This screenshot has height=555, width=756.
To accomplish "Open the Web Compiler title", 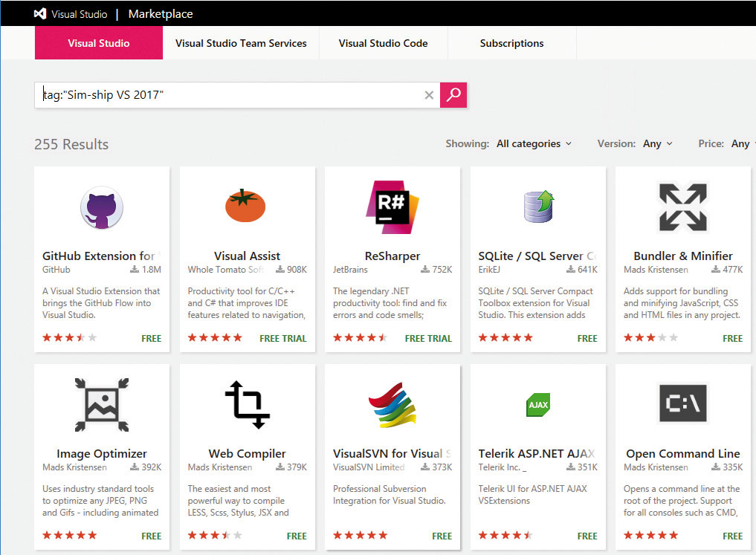I will 248,453.
